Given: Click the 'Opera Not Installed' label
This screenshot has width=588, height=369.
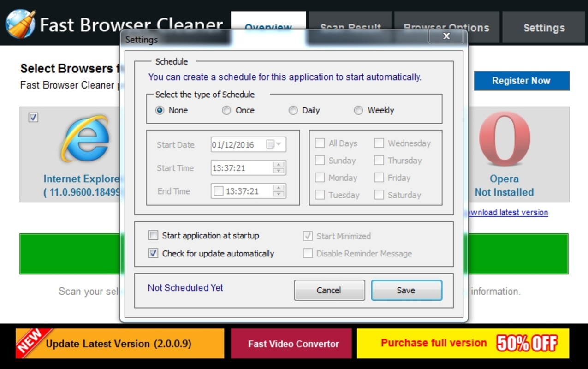Looking at the screenshot, I should pyautogui.click(x=504, y=186).
